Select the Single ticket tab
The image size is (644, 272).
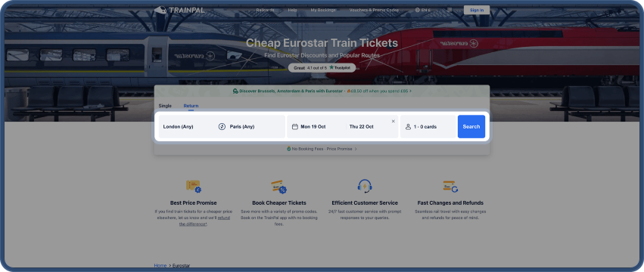click(x=165, y=106)
